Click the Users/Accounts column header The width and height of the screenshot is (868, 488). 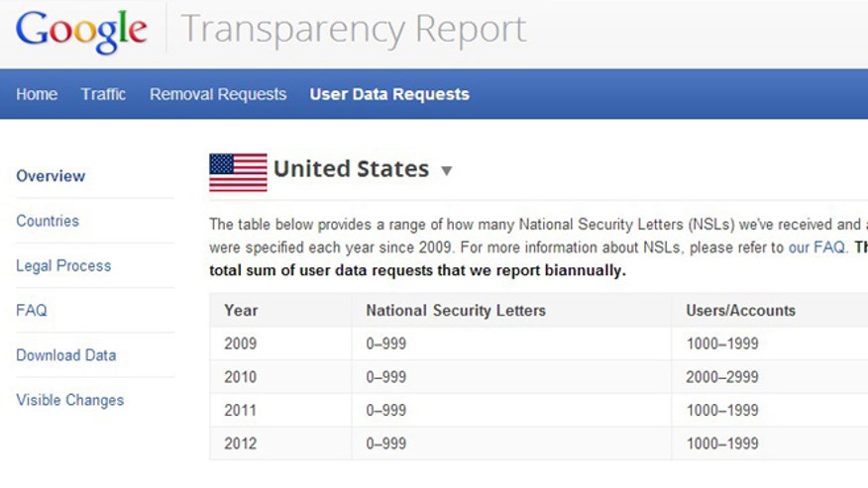click(x=741, y=311)
